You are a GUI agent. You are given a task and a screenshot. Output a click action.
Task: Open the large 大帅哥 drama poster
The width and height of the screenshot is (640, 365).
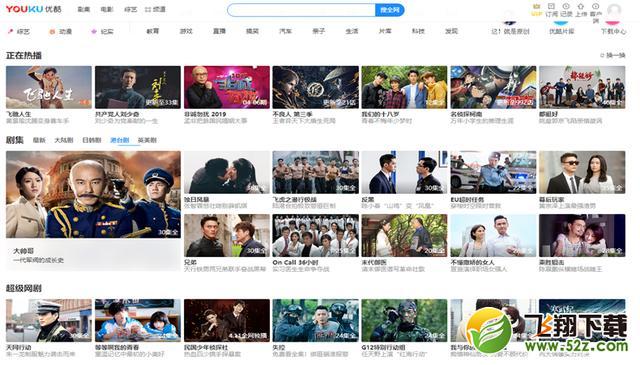(x=93, y=194)
